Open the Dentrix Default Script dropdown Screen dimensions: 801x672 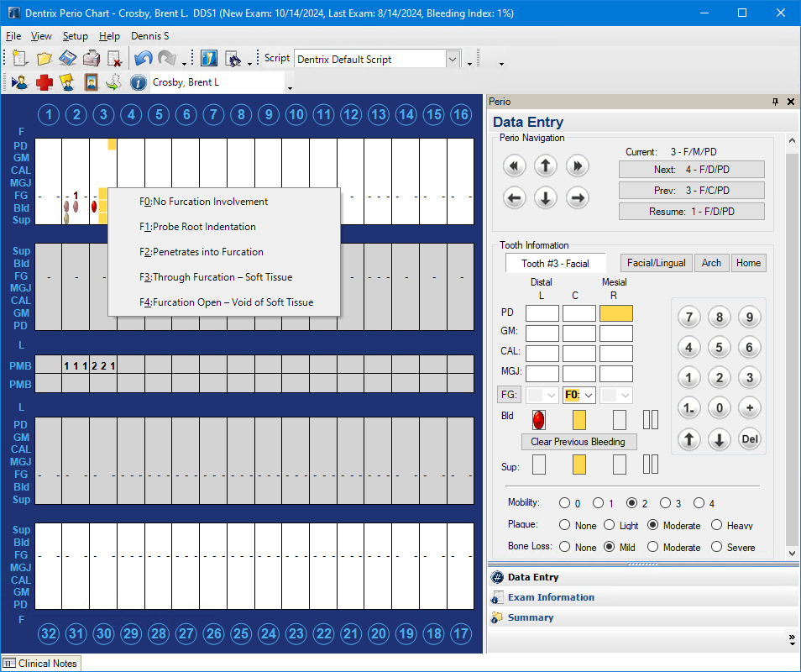pyautogui.click(x=453, y=59)
